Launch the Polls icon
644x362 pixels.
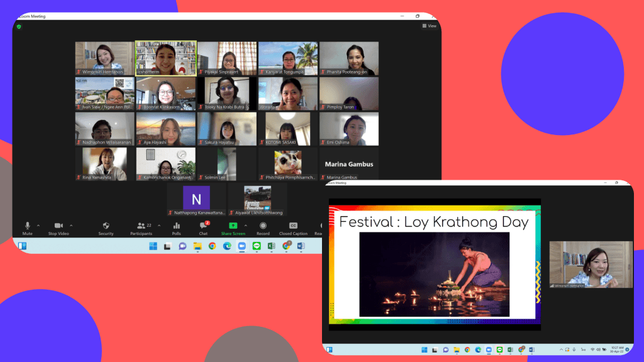tap(177, 226)
